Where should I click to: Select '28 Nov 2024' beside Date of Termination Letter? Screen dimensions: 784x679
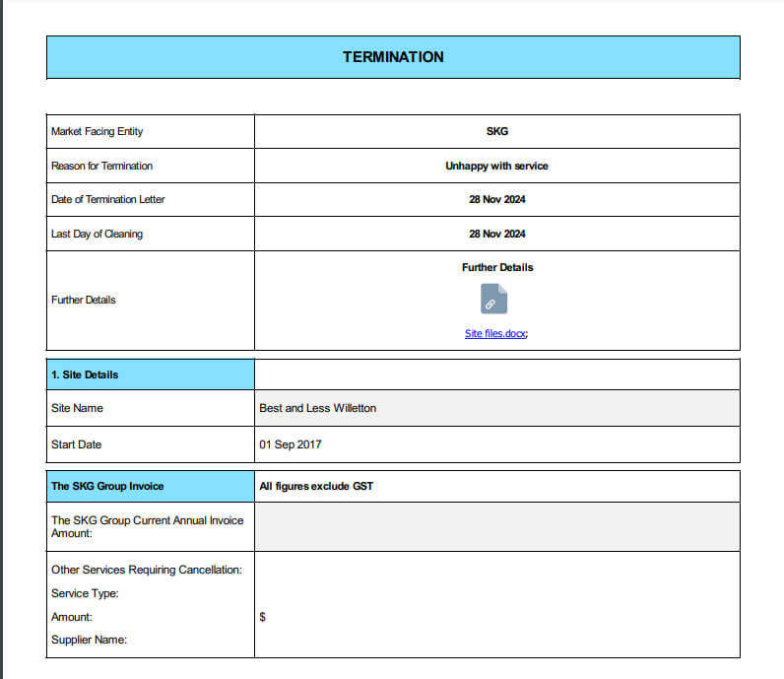(x=497, y=199)
